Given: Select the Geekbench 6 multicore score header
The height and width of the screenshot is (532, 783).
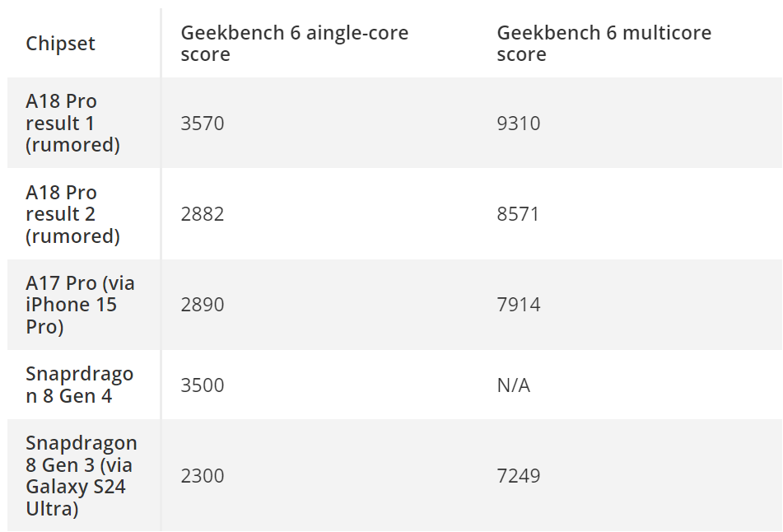Looking at the screenshot, I should click(604, 44).
